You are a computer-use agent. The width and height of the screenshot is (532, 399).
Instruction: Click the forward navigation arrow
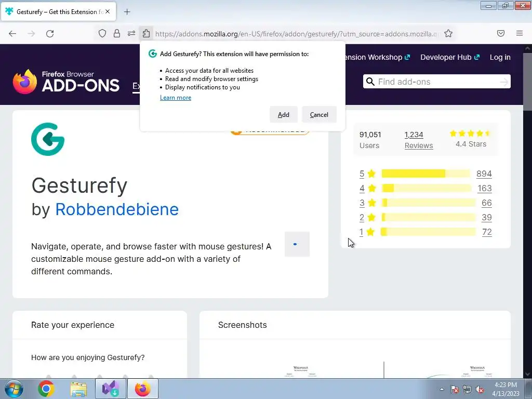pyautogui.click(x=31, y=34)
